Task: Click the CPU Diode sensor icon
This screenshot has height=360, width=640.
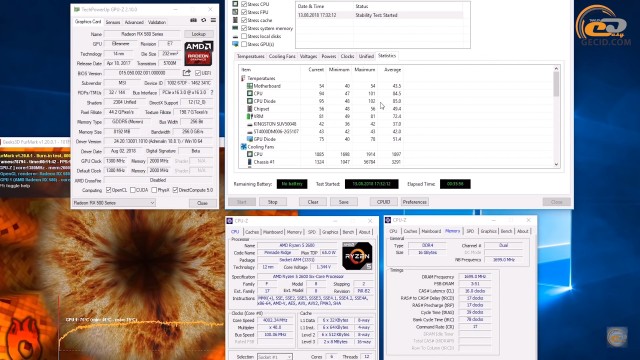Action: [x=249, y=101]
